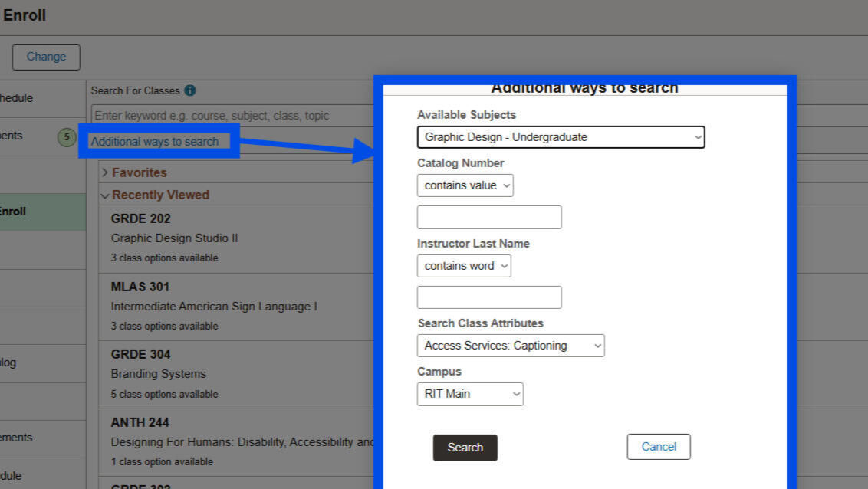Open the Search Class Attributes dropdown
Viewport: 868px width, 489px height.
[511, 346]
